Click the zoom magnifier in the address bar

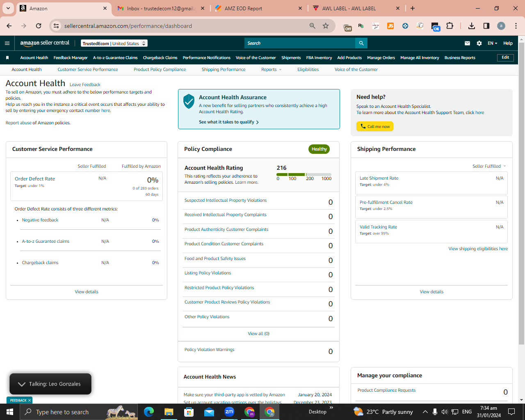(313, 26)
